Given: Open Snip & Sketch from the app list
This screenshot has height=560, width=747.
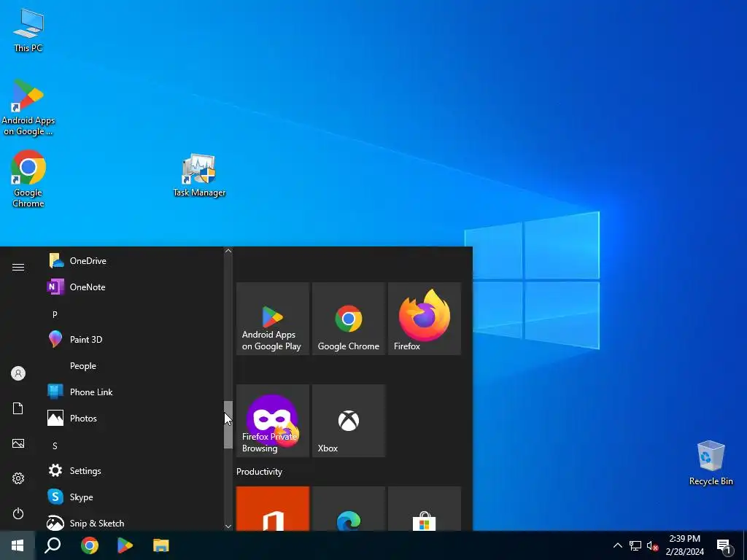Looking at the screenshot, I should tap(133, 523).
